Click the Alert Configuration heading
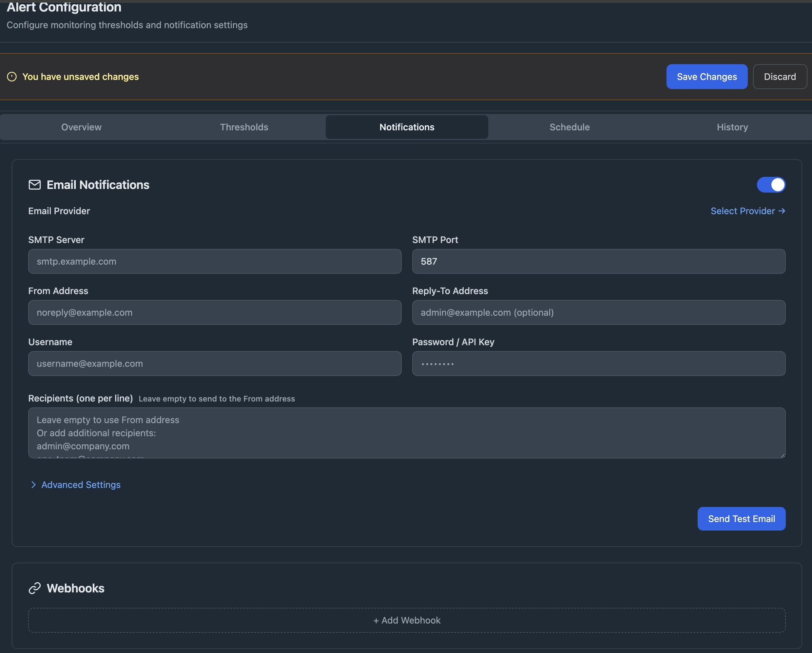 click(x=64, y=7)
